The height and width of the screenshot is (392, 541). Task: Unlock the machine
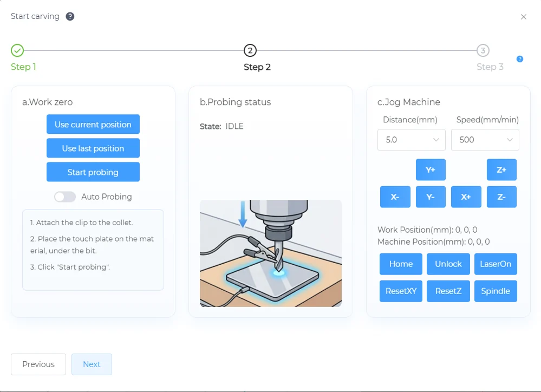pos(448,264)
